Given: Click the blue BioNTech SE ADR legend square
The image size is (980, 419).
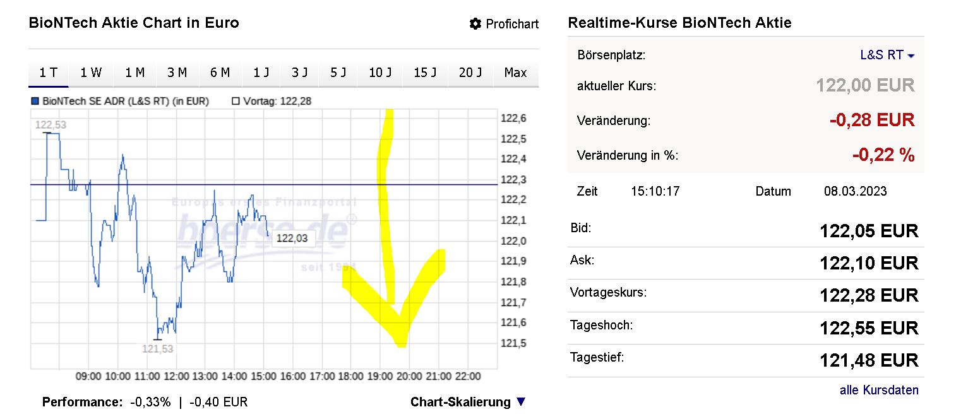Looking at the screenshot, I should click(x=35, y=101).
